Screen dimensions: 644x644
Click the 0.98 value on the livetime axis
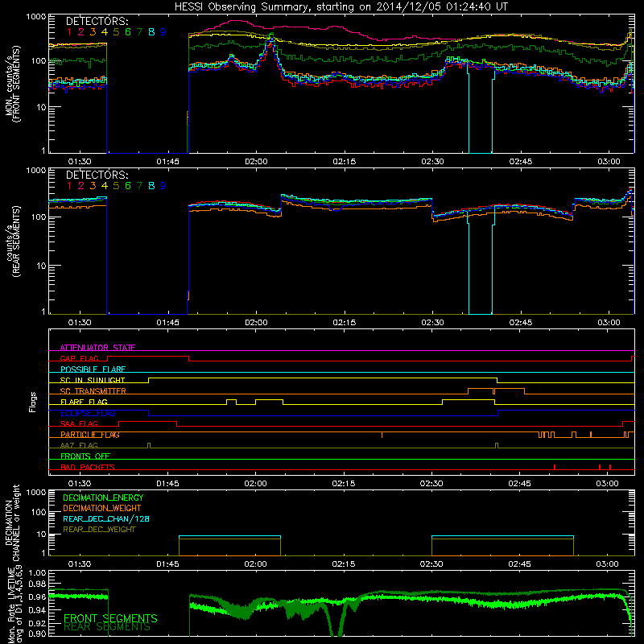[x=37, y=584]
